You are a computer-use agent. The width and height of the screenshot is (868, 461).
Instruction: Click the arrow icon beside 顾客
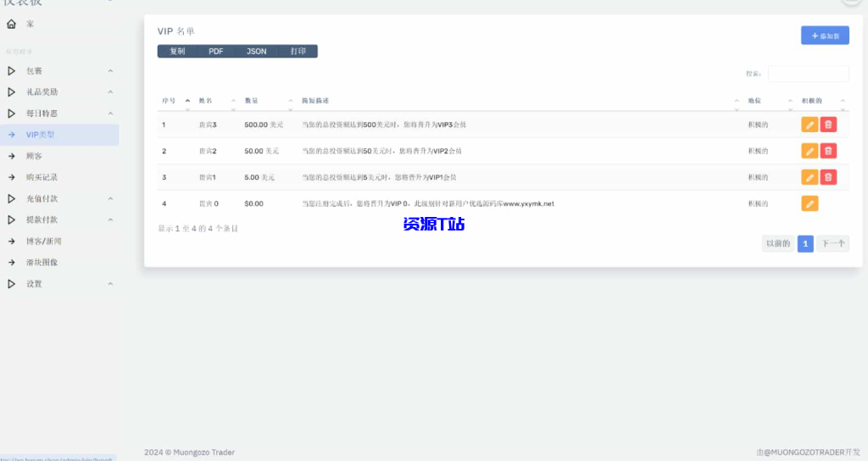12,156
